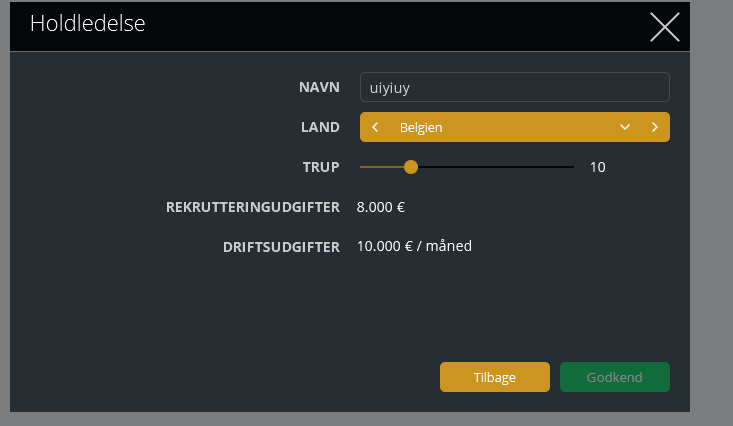Screen dimensions: 733x426
Task: Confirm with the Godkend button
Action: click(x=614, y=377)
